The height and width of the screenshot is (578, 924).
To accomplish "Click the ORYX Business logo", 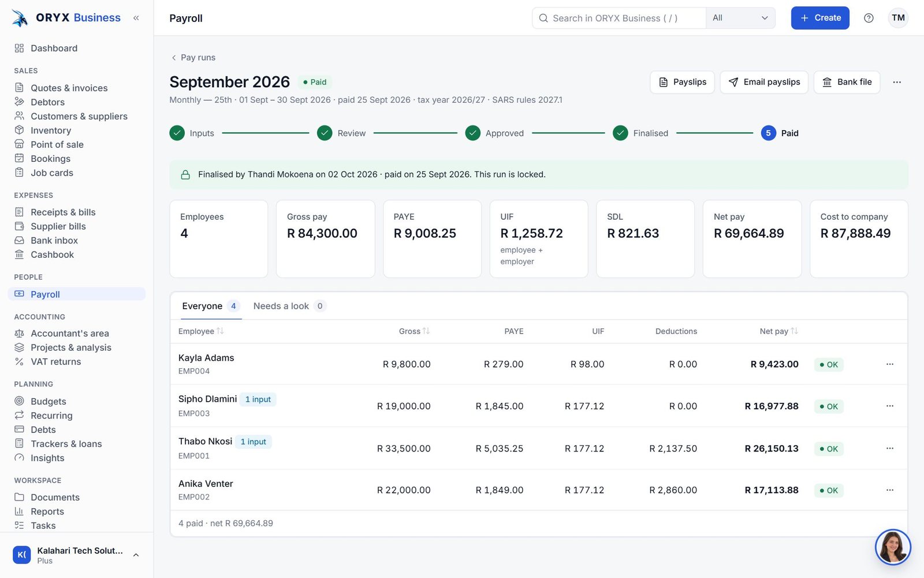I will point(66,18).
